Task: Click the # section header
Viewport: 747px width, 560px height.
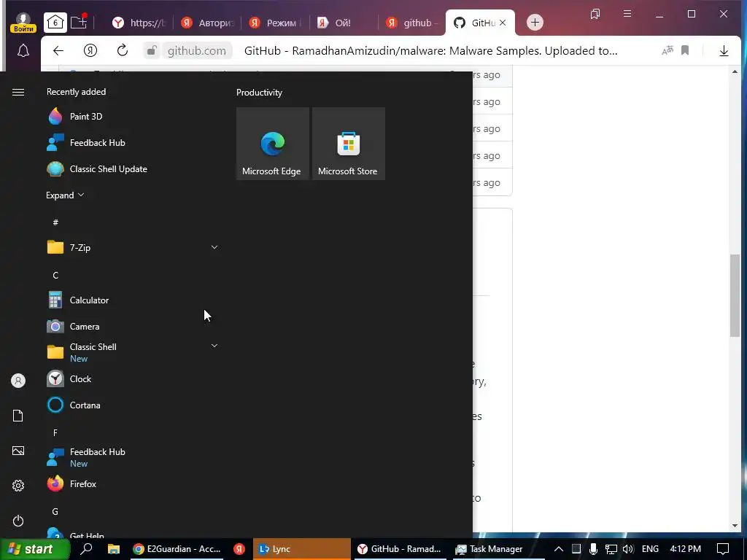Action: click(55, 222)
